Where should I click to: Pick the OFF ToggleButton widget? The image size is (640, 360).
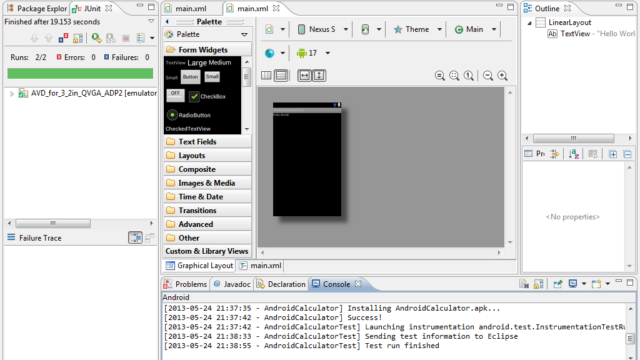[x=176, y=95]
